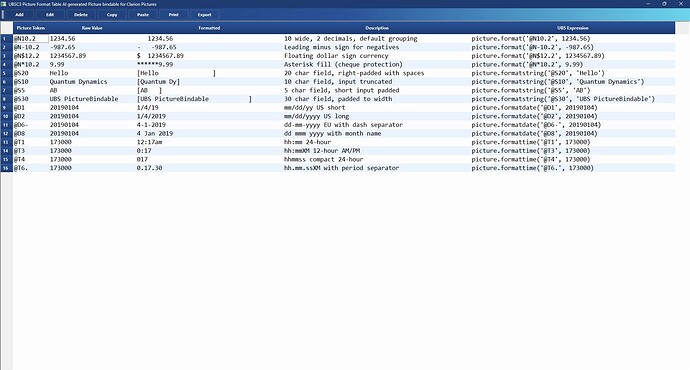Screen dimensions: 690x370
Task: Minimize the window
Action: (x=648, y=4)
